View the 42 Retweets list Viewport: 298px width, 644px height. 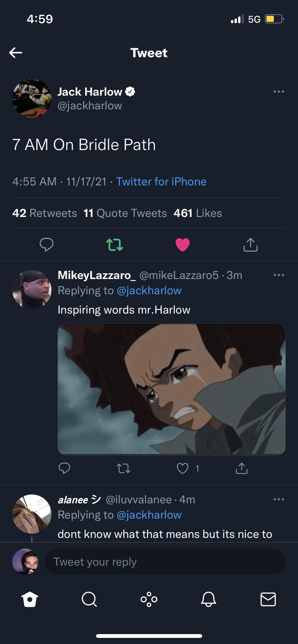point(45,213)
